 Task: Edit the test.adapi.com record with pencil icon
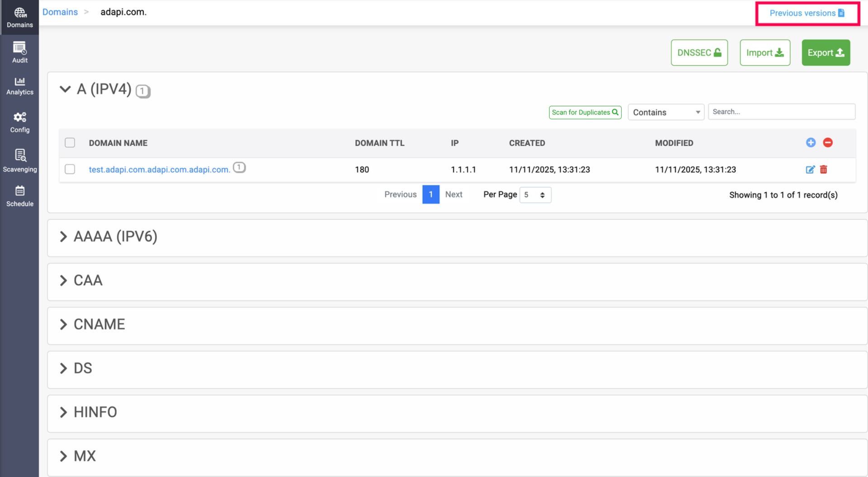[x=810, y=170]
